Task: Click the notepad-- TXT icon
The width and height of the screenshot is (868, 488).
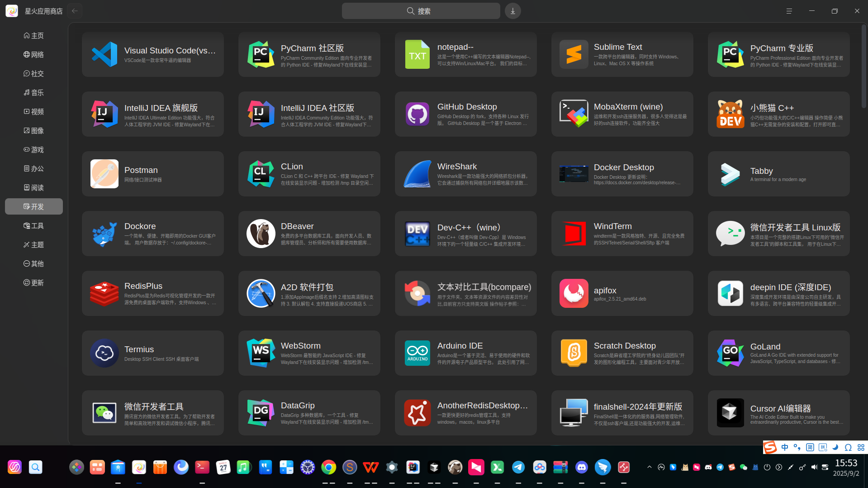Action: pyautogui.click(x=417, y=54)
